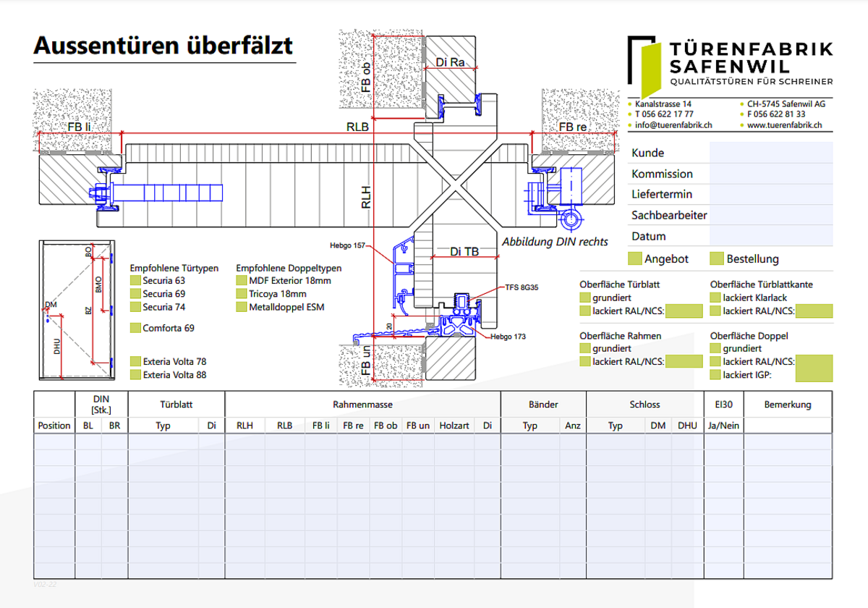The image size is (868, 608).
Task: Click the Bänder table group header
Action: 543,405
